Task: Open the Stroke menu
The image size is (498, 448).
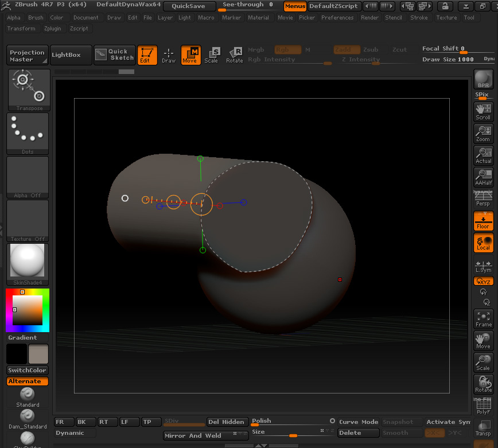Action: [419, 17]
